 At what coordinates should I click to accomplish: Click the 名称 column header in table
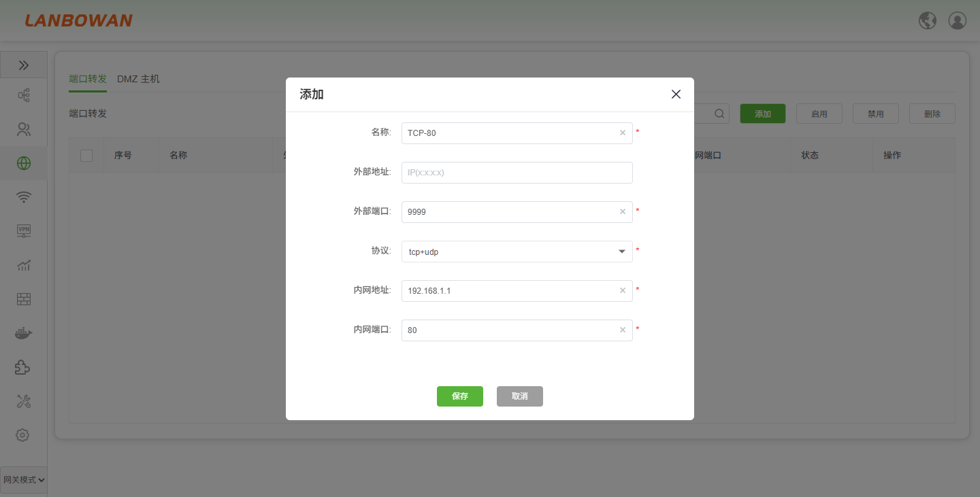pyautogui.click(x=178, y=155)
